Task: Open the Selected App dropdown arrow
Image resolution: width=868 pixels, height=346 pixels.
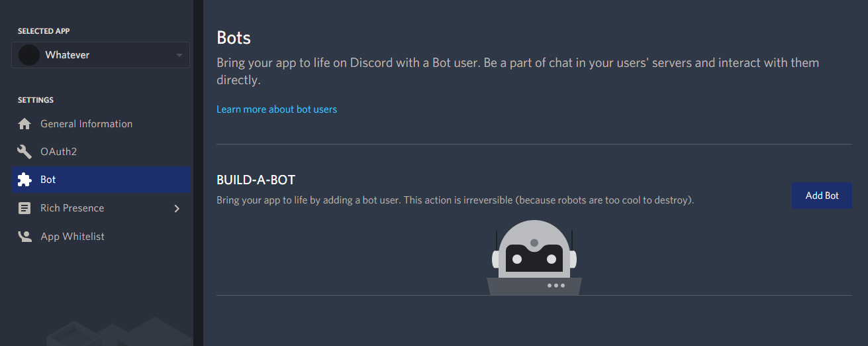Action: [179, 55]
